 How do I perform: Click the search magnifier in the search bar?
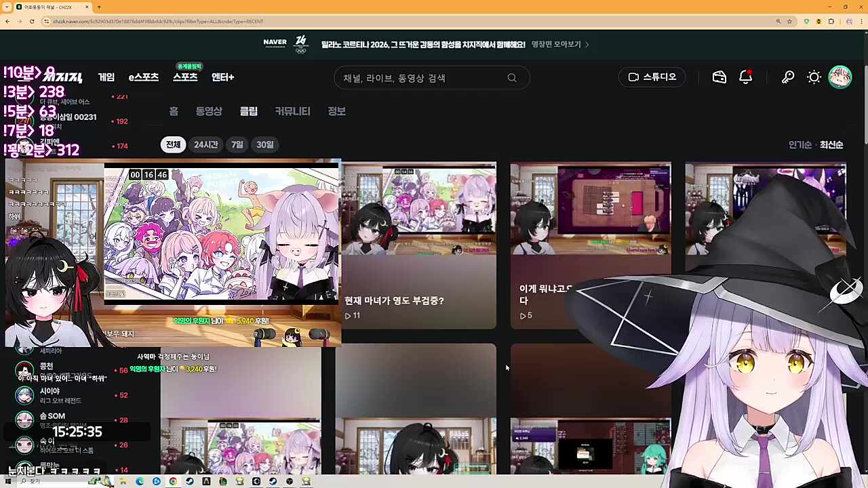[512, 78]
